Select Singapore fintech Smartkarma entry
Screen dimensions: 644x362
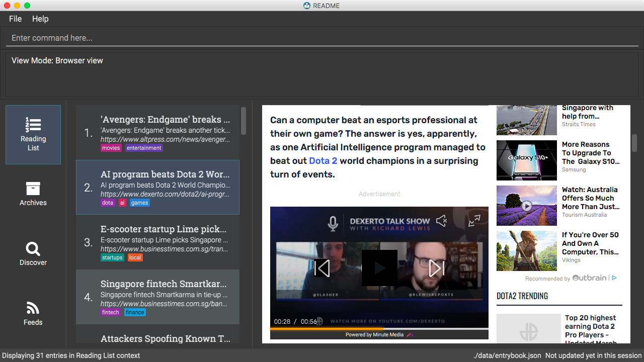157,297
